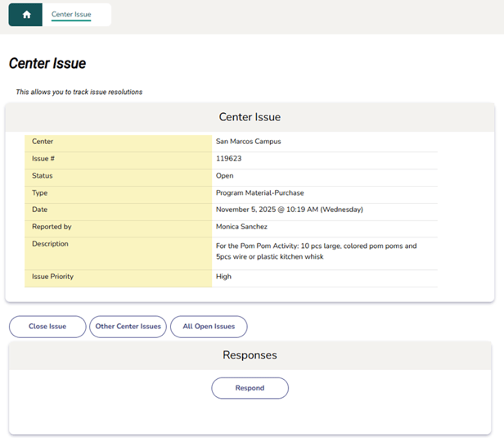Open Other Center Issues
Image resolution: width=504 pixels, height=438 pixels.
(128, 327)
